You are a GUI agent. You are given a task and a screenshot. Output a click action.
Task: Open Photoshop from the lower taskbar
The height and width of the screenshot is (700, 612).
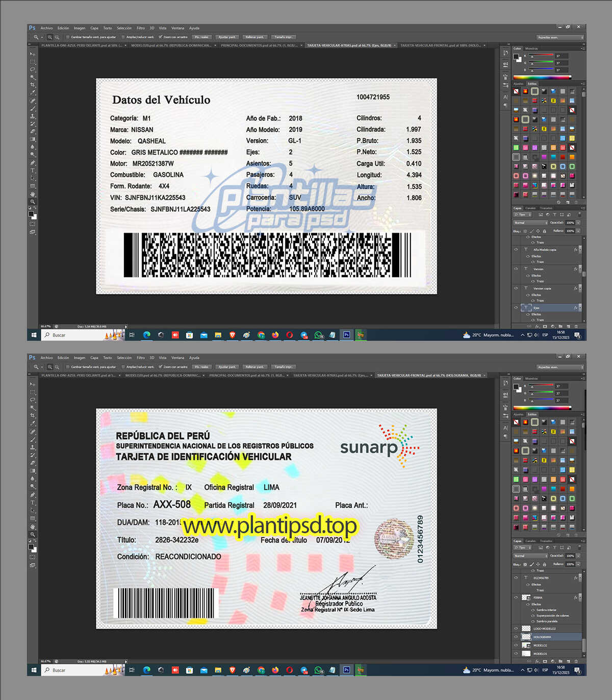tap(347, 670)
